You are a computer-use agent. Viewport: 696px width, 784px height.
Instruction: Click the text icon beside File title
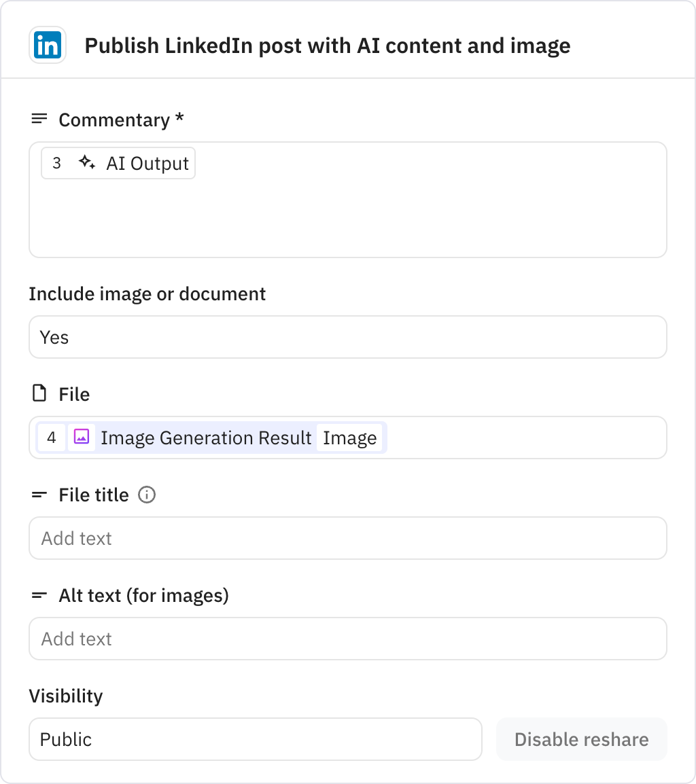[x=38, y=495]
